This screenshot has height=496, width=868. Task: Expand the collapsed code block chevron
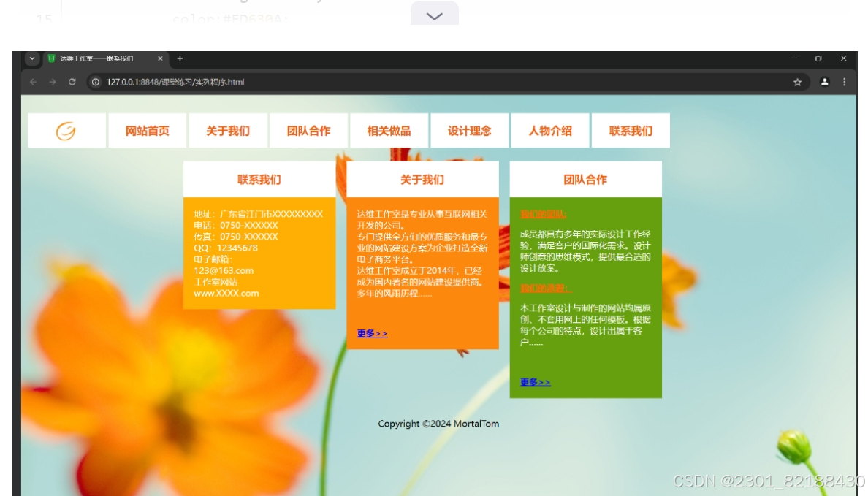(x=435, y=15)
